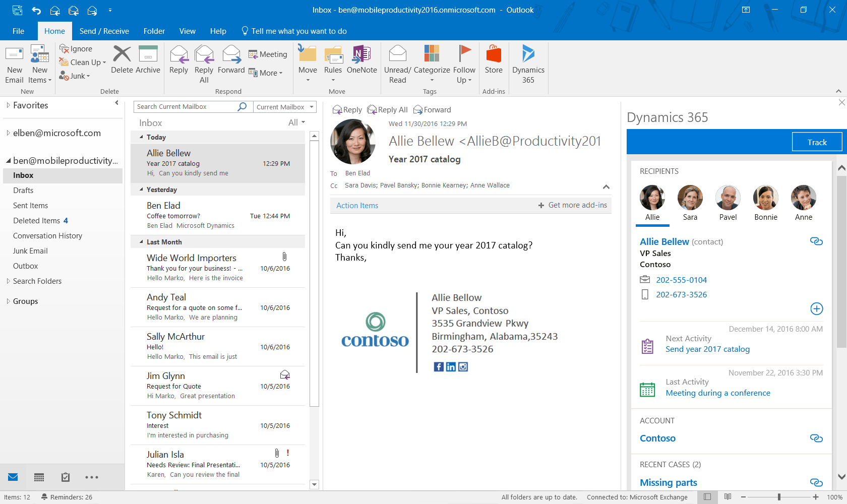Select the Sara recipient avatar
The height and width of the screenshot is (504, 847).
pyautogui.click(x=690, y=198)
